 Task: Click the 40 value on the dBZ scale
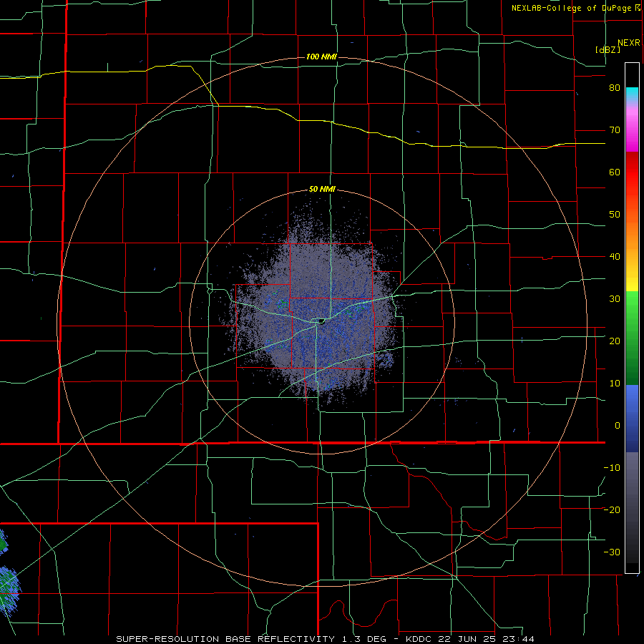(615, 257)
